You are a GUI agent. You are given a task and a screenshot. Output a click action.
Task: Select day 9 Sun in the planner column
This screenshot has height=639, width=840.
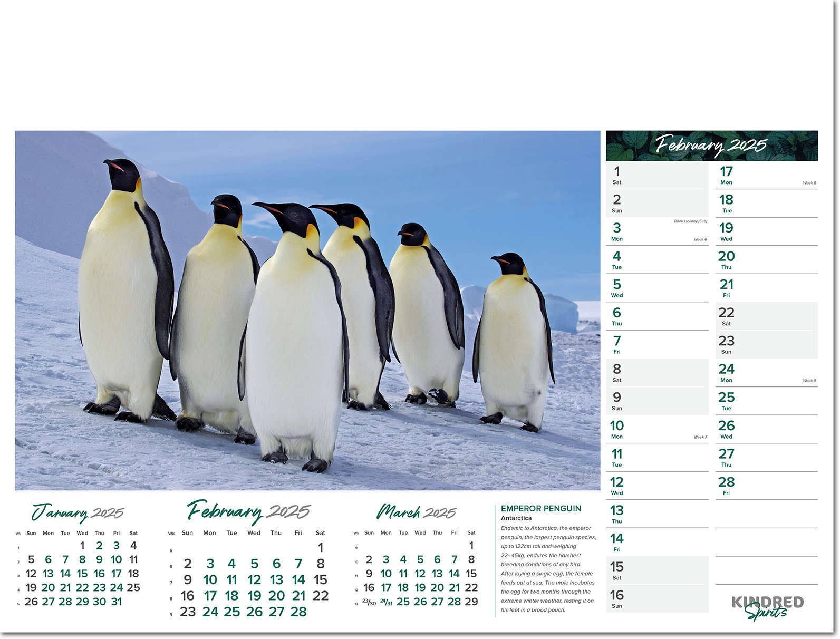(x=657, y=401)
